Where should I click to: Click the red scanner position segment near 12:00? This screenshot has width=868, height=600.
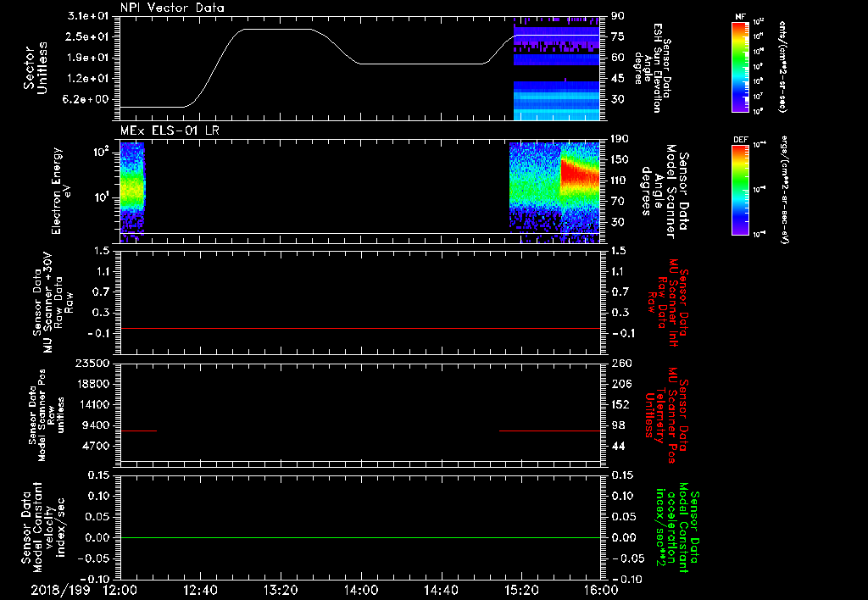click(x=138, y=431)
